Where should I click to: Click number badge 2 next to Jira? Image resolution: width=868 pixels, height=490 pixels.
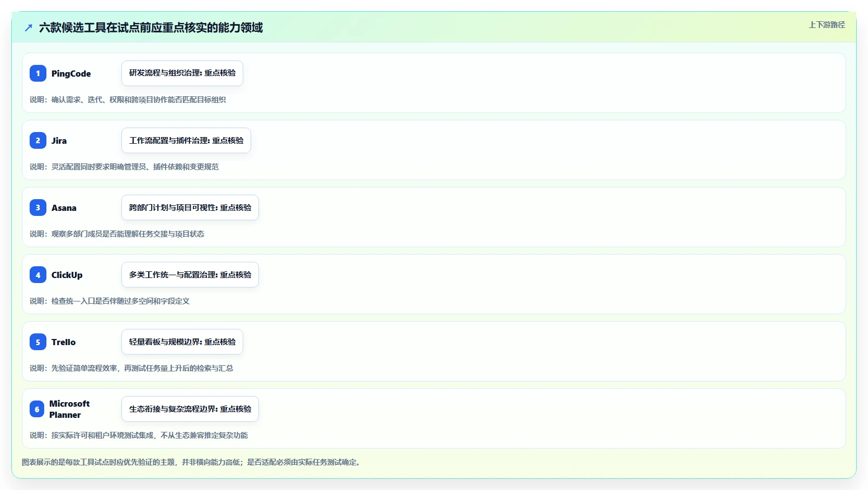click(x=38, y=140)
